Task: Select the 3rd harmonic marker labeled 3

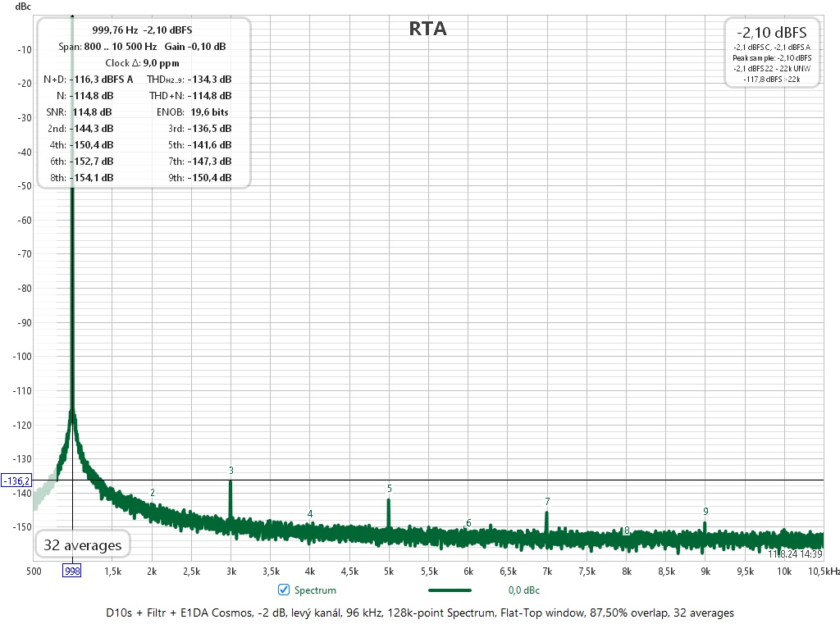Action: pyautogui.click(x=231, y=471)
